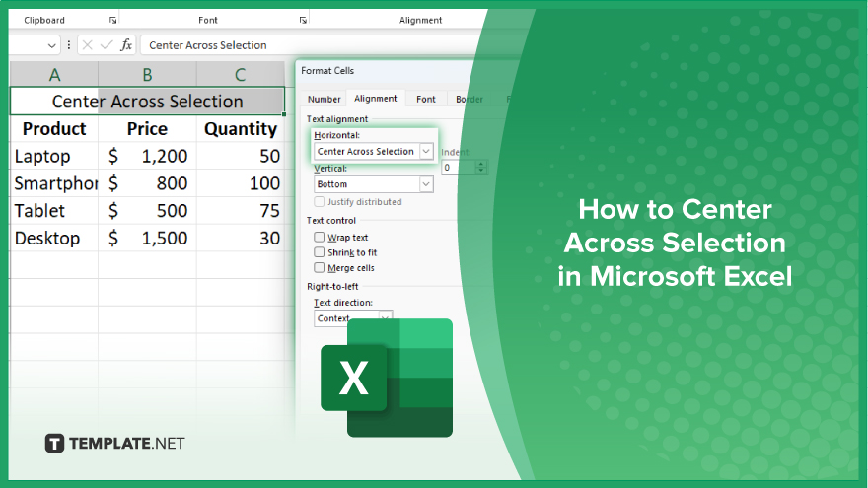Image resolution: width=868 pixels, height=488 pixels.
Task: Toggle Justify distributed checkbox
Action: (x=319, y=202)
